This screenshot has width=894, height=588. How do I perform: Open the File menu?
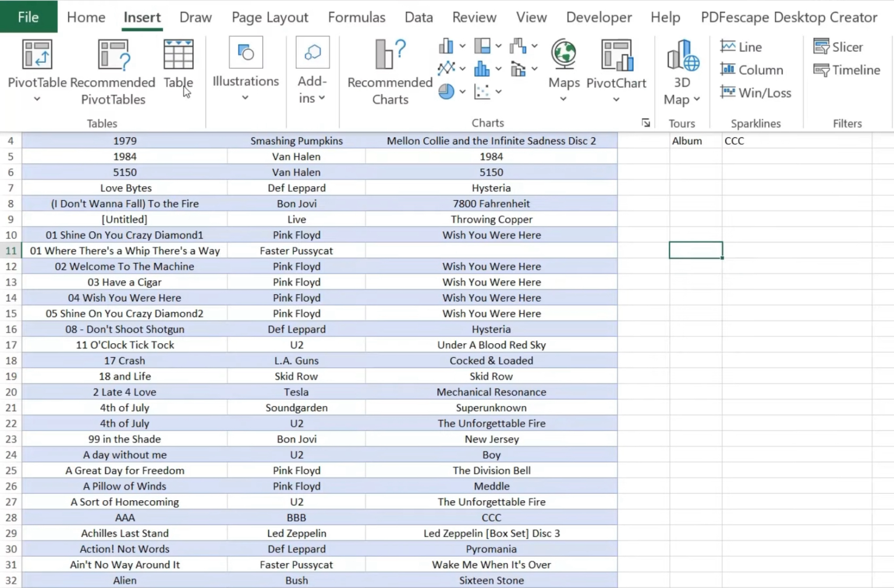[29, 17]
